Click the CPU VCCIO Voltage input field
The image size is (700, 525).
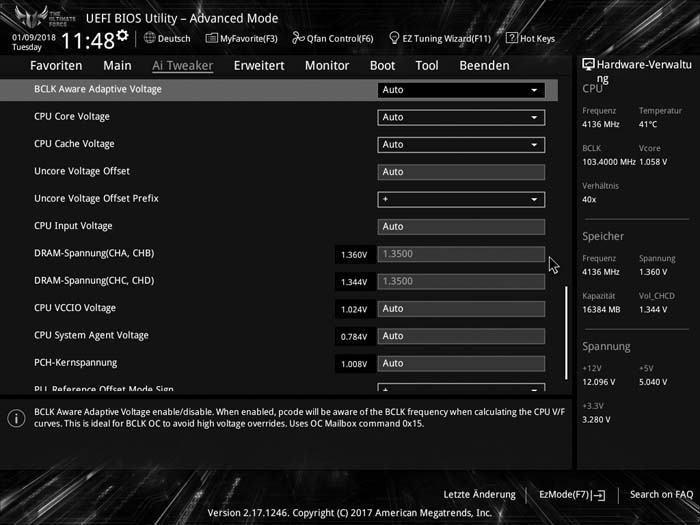click(461, 308)
